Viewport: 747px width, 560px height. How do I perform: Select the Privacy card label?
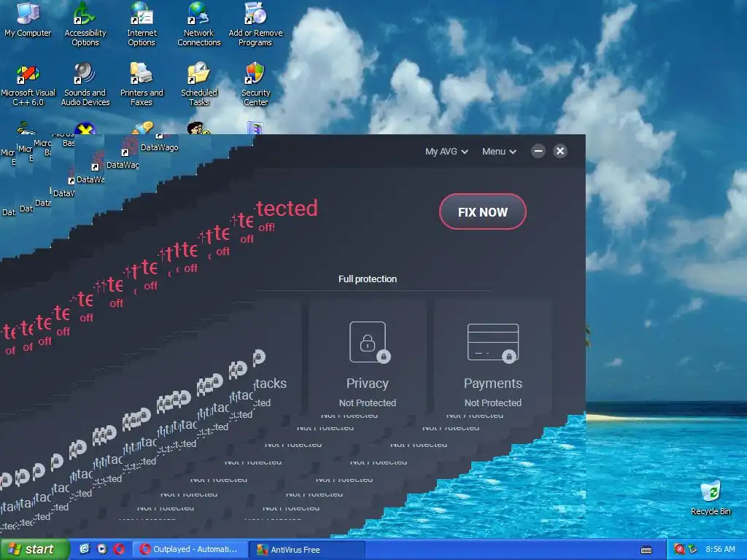(368, 384)
